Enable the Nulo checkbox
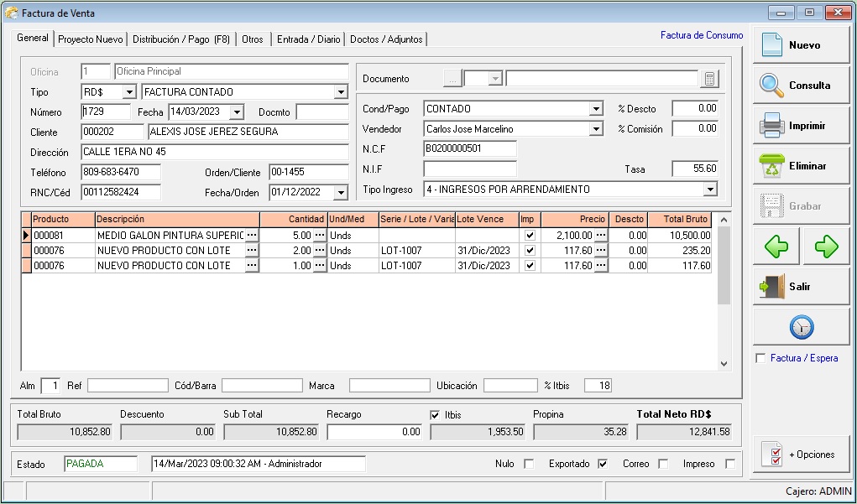Viewport: 857px width, 504px height. [529, 464]
